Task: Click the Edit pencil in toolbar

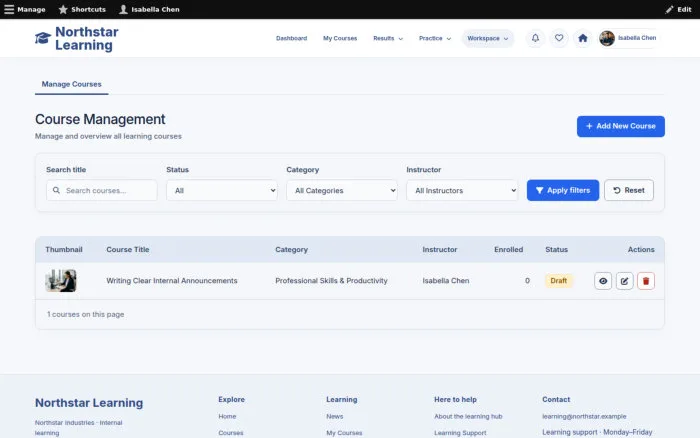Action: point(678,9)
